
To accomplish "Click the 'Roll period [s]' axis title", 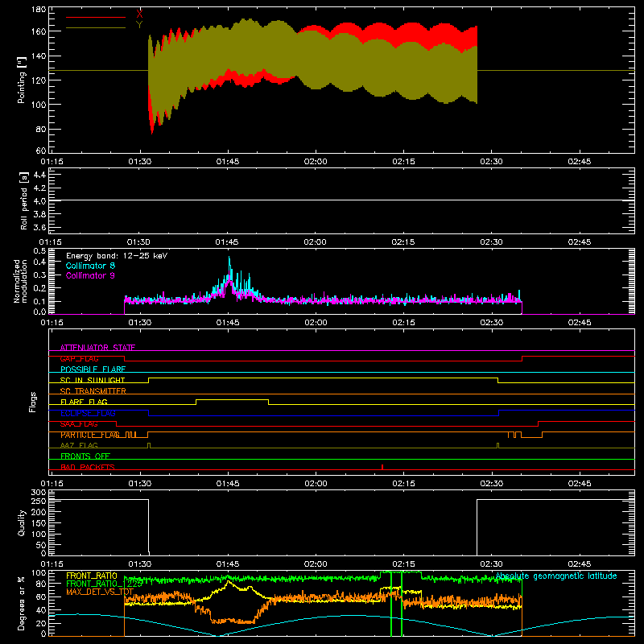I will [x=23, y=200].
